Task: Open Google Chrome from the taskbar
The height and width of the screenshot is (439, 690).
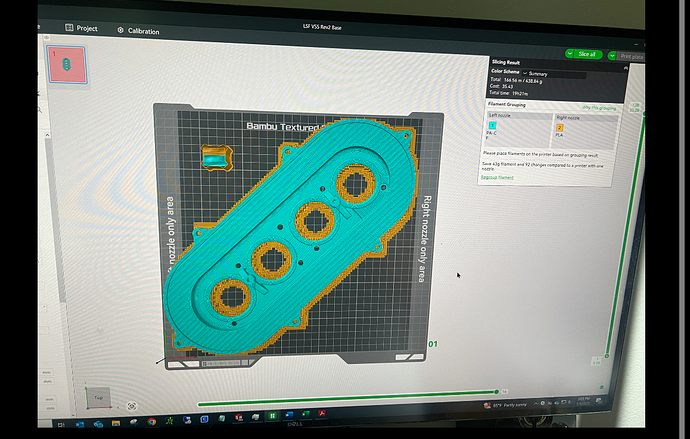Action: point(151,422)
